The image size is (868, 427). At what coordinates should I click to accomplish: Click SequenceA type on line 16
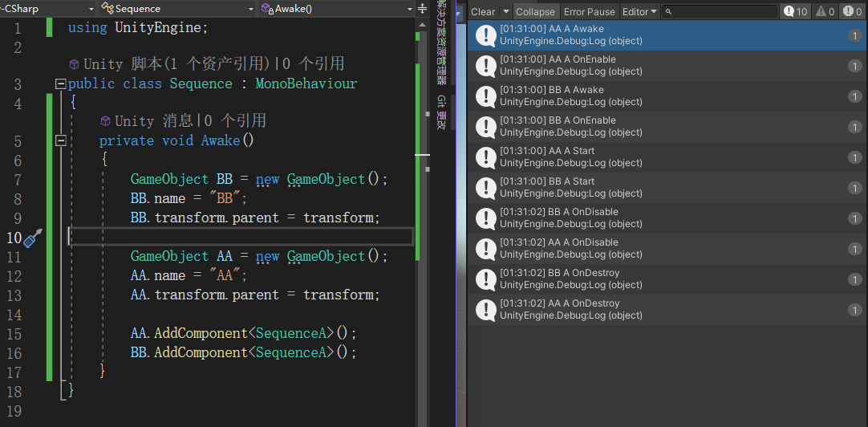(295, 352)
